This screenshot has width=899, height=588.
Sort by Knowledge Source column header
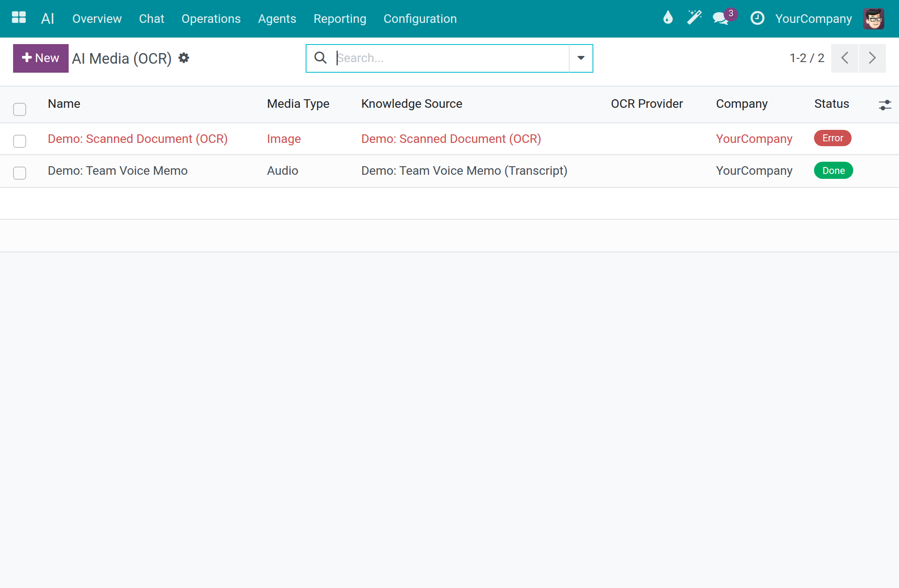tap(411, 104)
